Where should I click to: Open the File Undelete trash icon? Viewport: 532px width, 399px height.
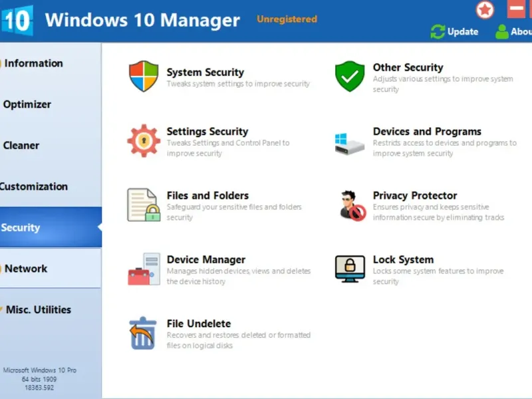[143, 333]
